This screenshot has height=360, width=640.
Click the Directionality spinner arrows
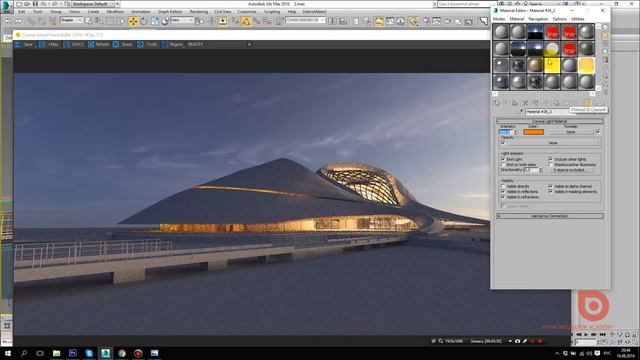click(541, 170)
